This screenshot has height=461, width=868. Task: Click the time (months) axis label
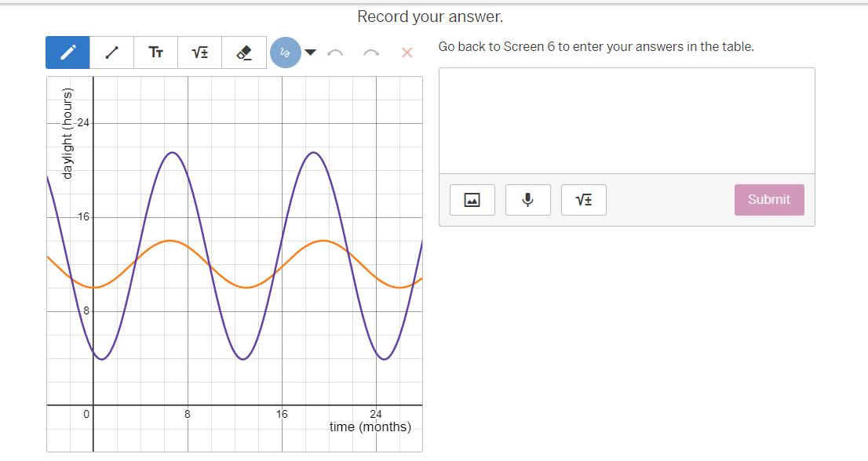370,427
